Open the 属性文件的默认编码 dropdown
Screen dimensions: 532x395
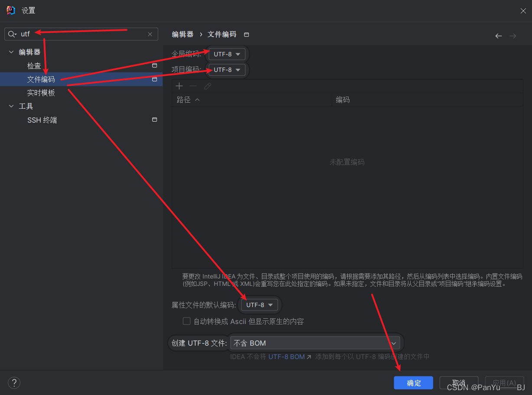pyautogui.click(x=260, y=305)
